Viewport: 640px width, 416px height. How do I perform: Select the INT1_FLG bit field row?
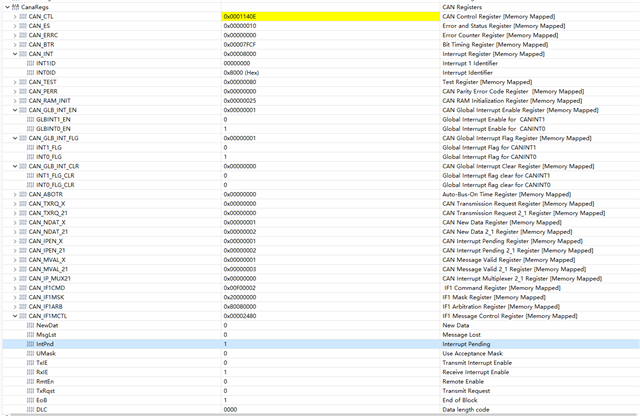(321, 148)
